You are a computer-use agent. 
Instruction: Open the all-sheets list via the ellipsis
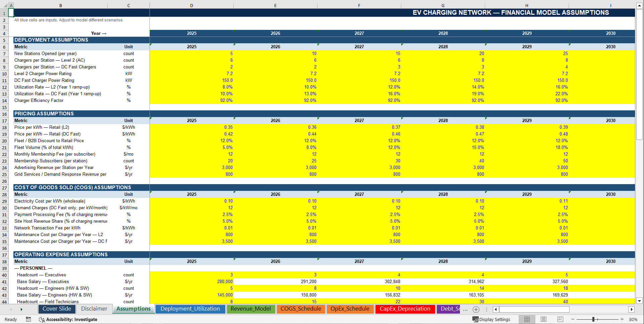pos(465,309)
